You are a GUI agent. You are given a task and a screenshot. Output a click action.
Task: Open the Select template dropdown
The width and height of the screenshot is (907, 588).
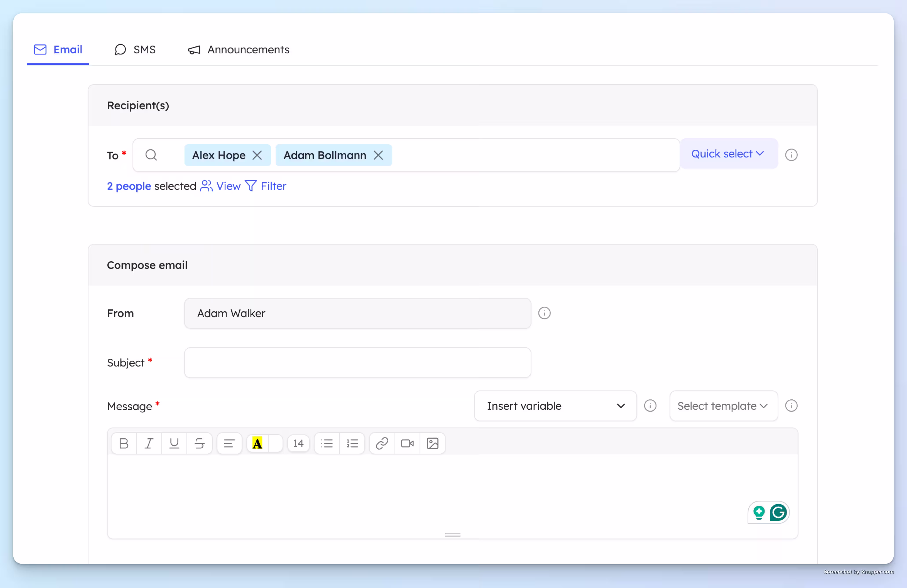pyautogui.click(x=723, y=406)
